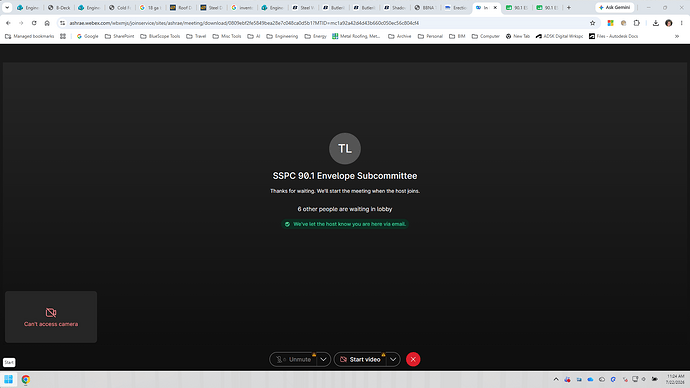690x388 pixels.
Task: Open Metal Roofing bookmark
Action: coord(356,36)
